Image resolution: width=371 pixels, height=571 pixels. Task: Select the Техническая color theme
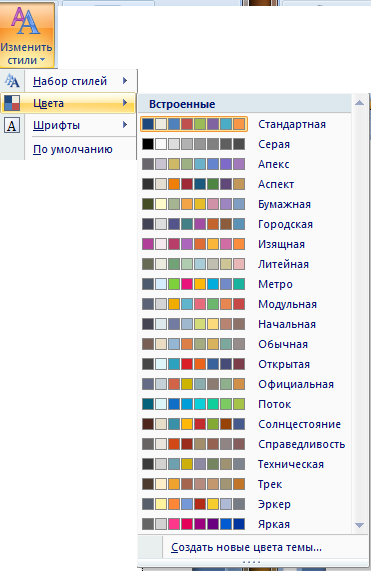[x=245, y=465]
